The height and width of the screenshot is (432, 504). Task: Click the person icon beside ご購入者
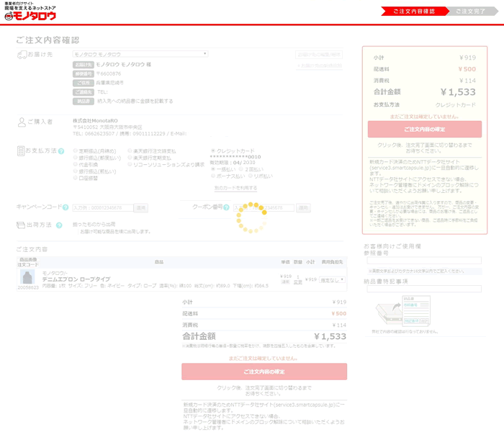[22, 122]
